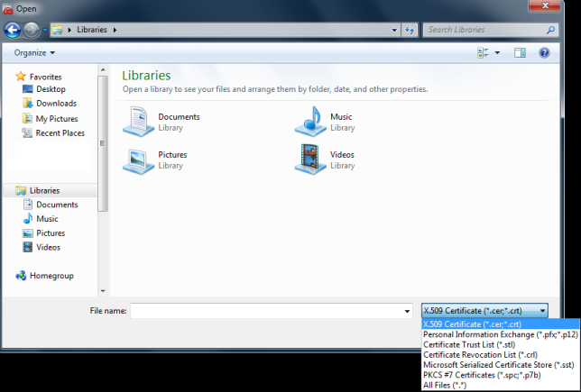The image size is (581, 392).
Task: Click Homegroup in the navigation pane
Action: pyautogui.click(x=51, y=276)
